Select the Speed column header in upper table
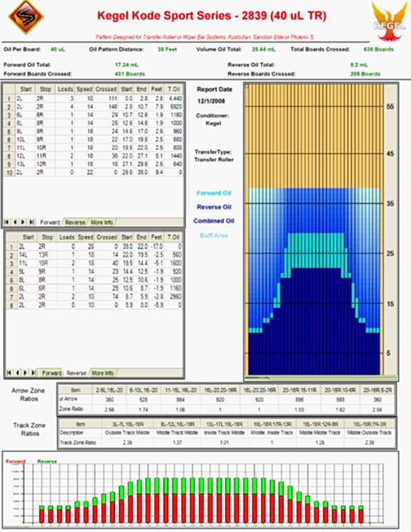411x532 pixels. (x=84, y=89)
